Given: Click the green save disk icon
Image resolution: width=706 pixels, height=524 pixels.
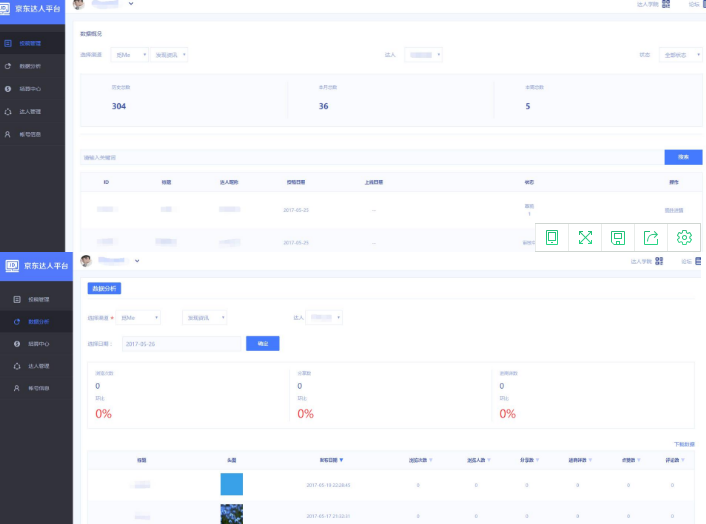Looking at the screenshot, I should click(x=618, y=237).
